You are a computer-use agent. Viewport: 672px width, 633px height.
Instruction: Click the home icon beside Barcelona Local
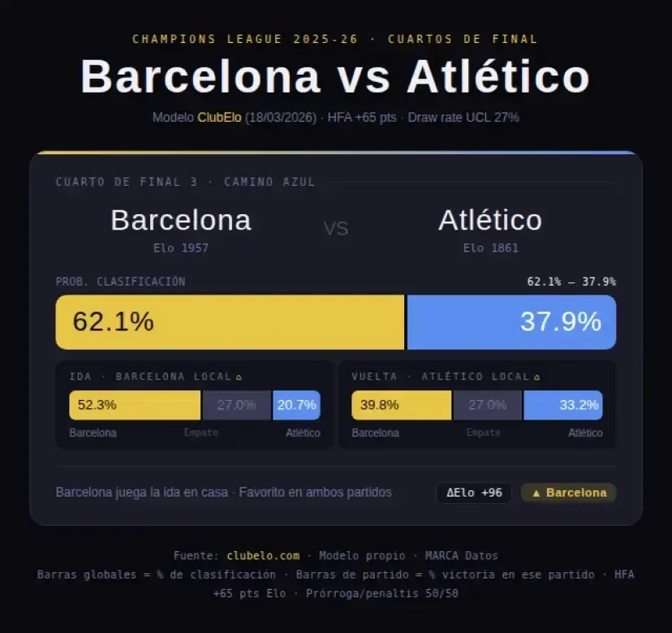tap(239, 377)
